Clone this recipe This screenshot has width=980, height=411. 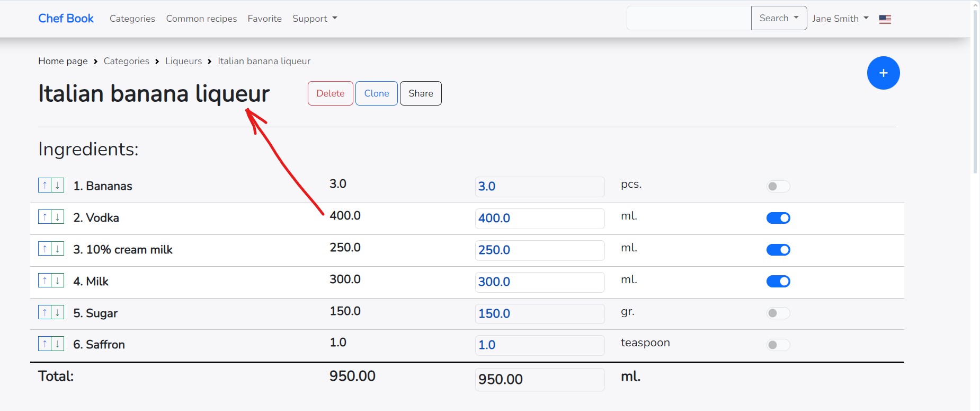tap(376, 93)
